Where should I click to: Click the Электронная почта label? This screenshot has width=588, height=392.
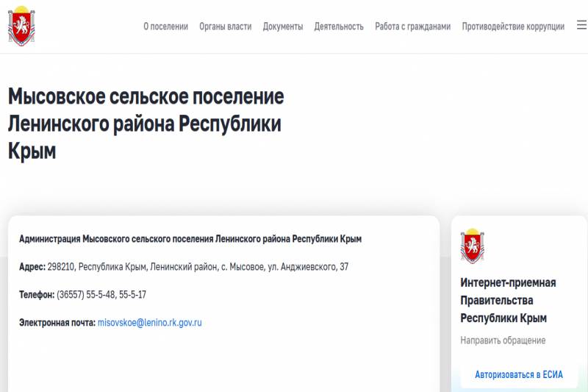click(x=57, y=322)
